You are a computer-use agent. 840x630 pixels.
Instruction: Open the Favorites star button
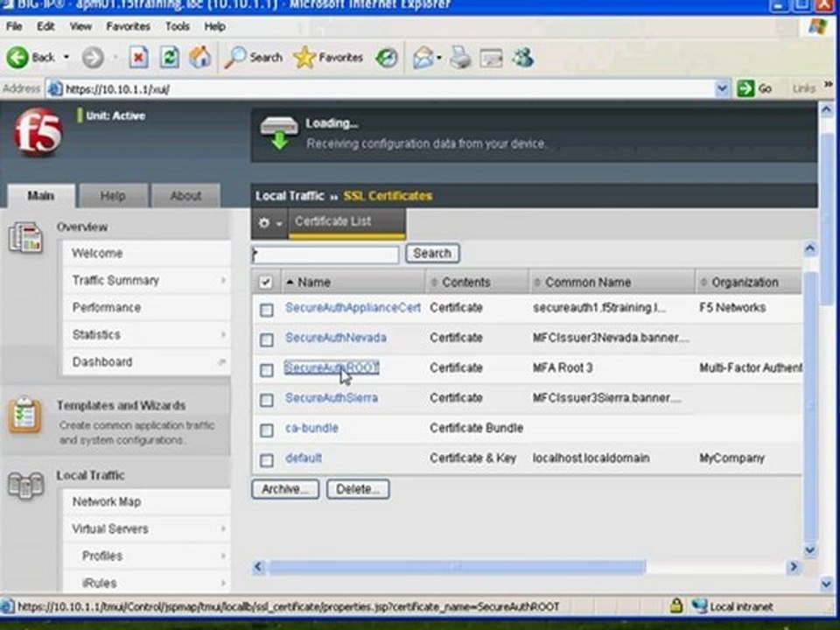pyautogui.click(x=304, y=58)
